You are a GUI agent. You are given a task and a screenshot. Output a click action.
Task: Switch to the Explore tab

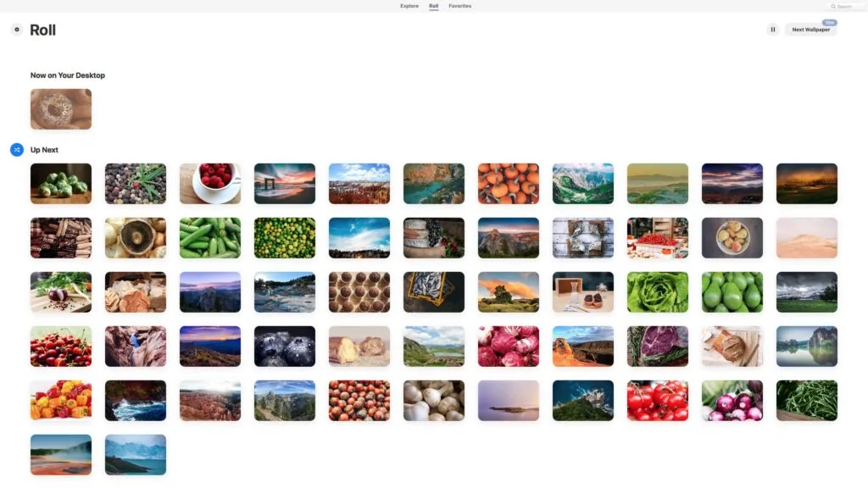click(409, 6)
